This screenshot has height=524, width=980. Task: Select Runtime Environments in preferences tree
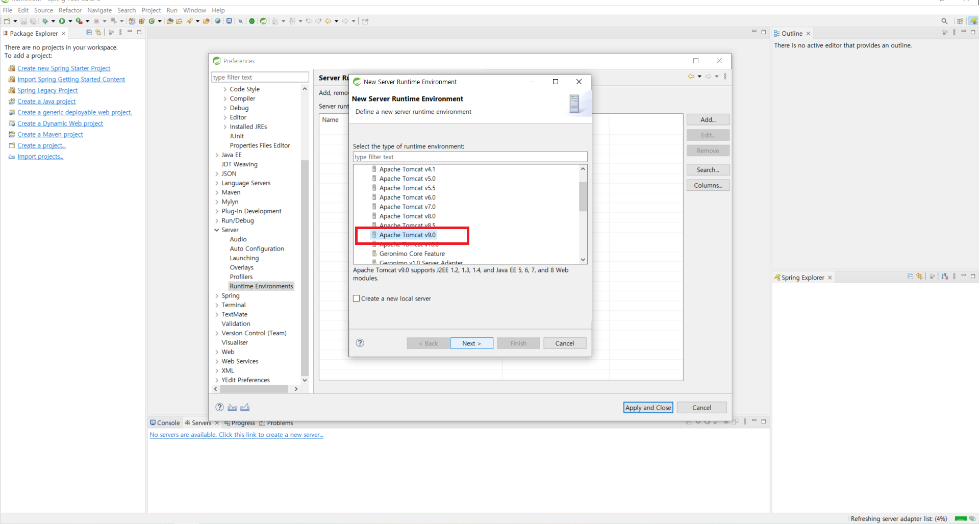click(x=261, y=286)
